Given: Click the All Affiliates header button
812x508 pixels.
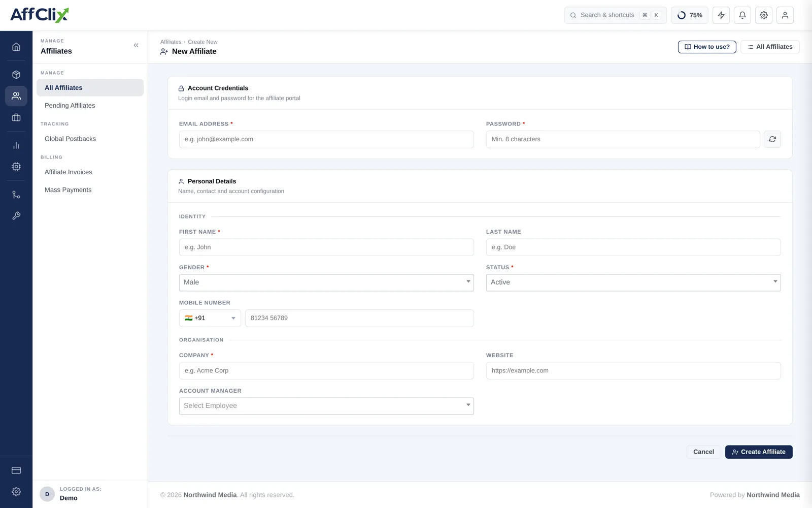Looking at the screenshot, I should [x=770, y=47].
